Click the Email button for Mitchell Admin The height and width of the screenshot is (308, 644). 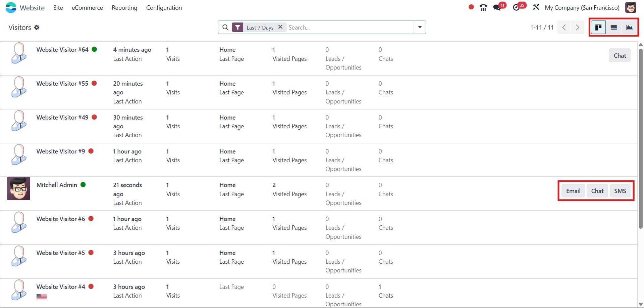click(573, 191)
